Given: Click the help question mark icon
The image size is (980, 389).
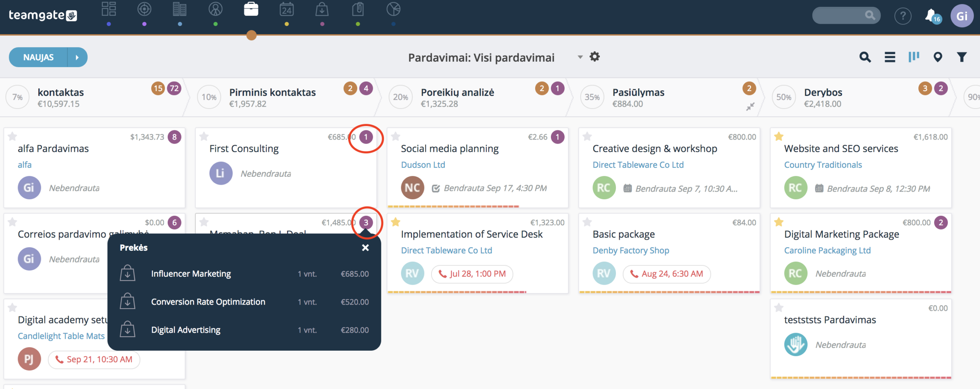Looking at the screenshot, I should (x=903, y=16).
